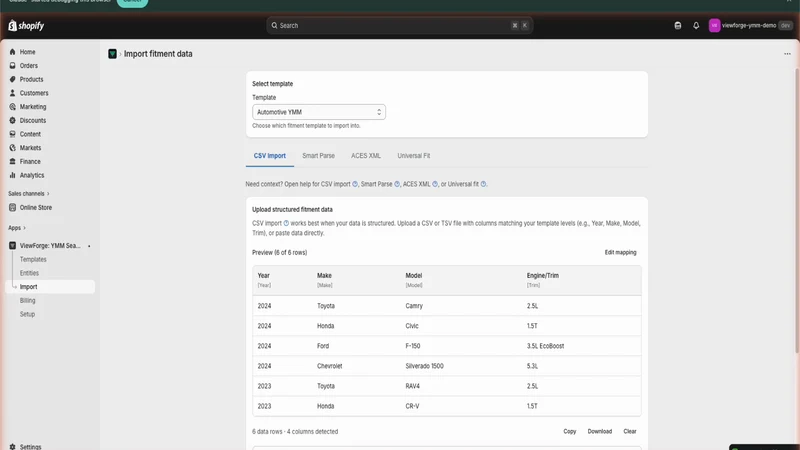Click into the Search field
Viewport: 800px width, 450px height.
tap(399, 26)
